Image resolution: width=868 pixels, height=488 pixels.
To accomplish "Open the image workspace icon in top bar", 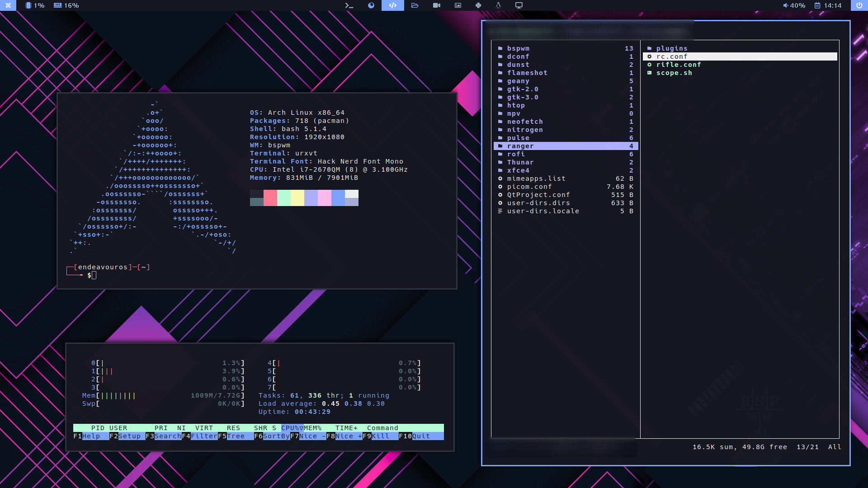I will tap(458, 5).
